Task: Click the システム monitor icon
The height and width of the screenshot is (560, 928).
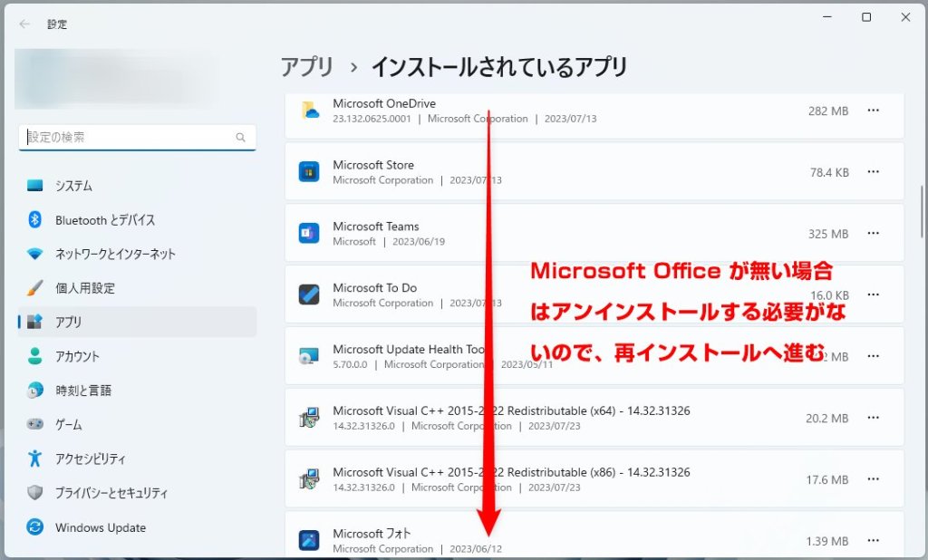Action: click(35, 186)
